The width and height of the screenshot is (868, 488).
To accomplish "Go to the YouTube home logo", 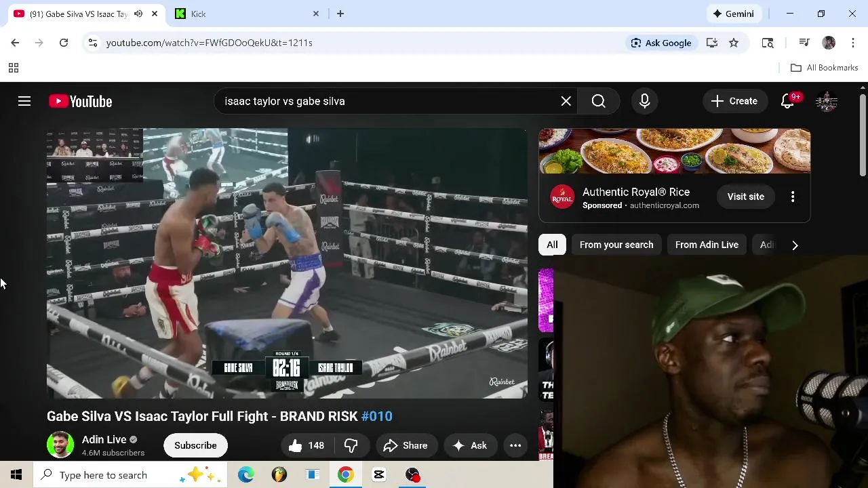I will coord(80,101).
